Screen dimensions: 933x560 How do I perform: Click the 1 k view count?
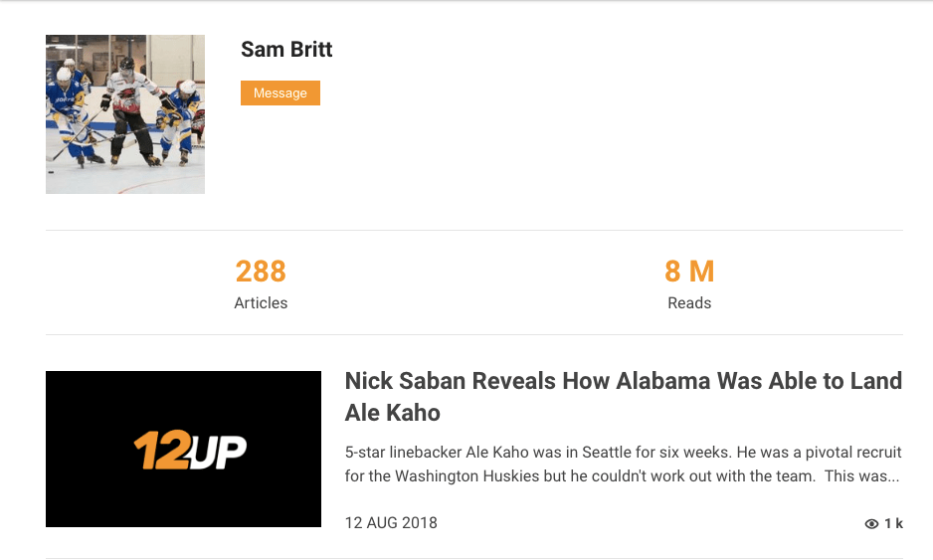click(894, 524)
